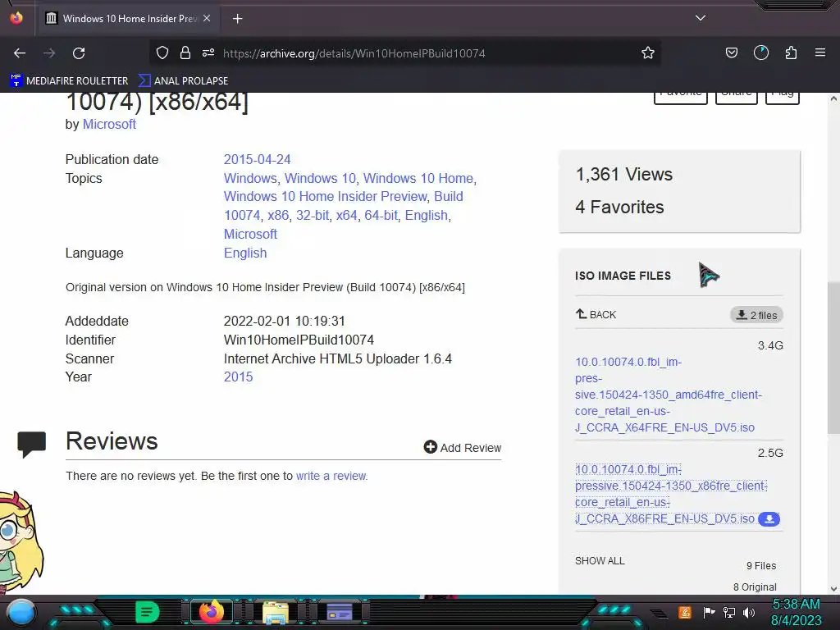Open the circular toolbar extension icon
The width and height of the screenshot is (840, 630).
(x=760, y=52)
